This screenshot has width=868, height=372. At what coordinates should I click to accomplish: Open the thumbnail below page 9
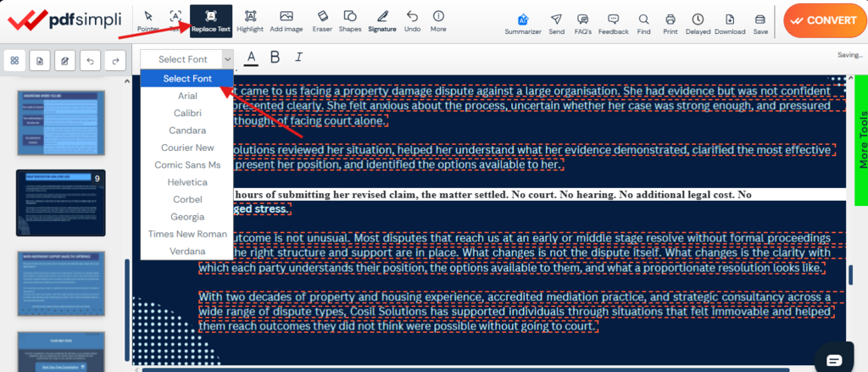pyautogui.click(x=61, y=283)
